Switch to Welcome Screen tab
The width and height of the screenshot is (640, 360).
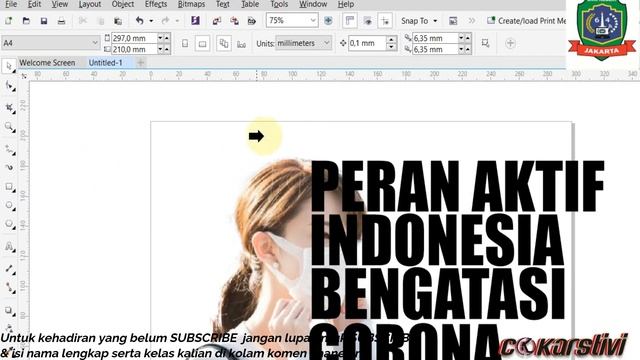[47, 62]
